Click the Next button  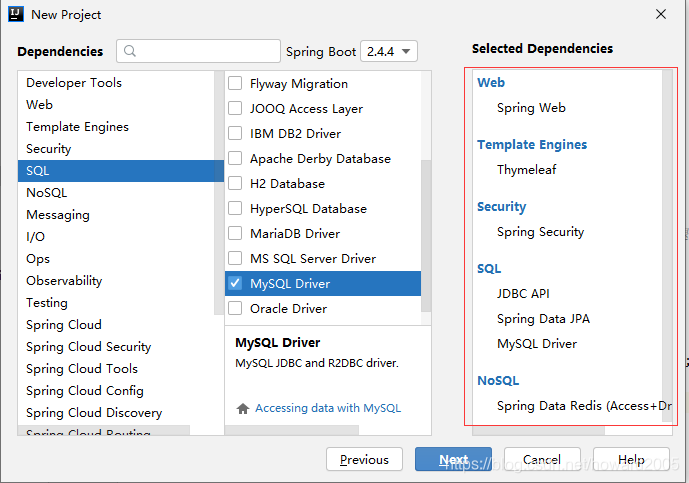pyautogui.click(x=453, y=459)
